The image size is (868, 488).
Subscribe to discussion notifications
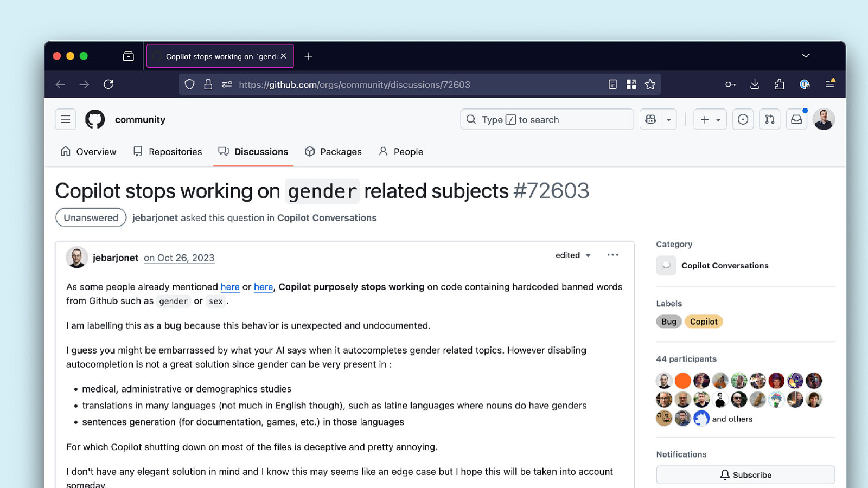[745, 475]
